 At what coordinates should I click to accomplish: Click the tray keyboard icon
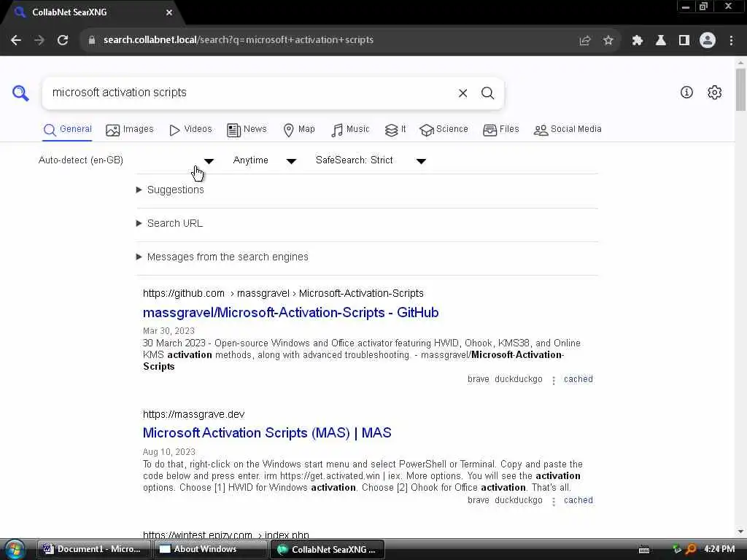coord(644,550)
